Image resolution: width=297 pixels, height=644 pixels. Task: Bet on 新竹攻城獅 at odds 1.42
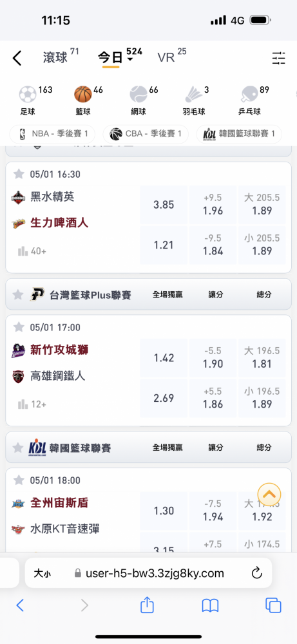coord(164,357)
